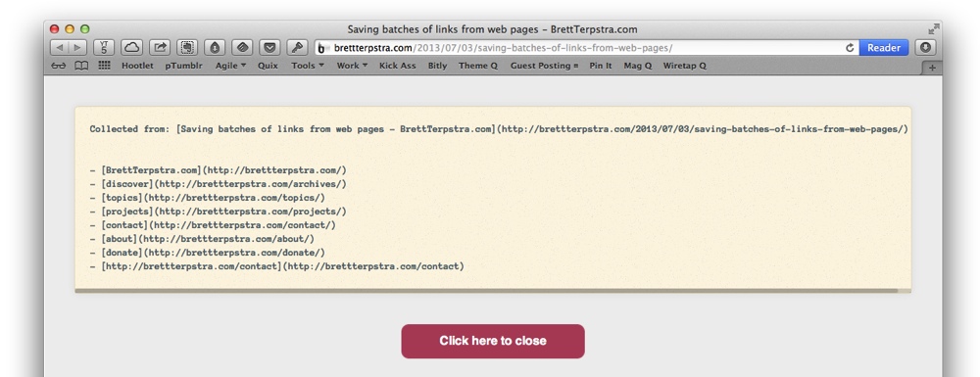Click the diamond-shaped extension toolbar icon
This screenshot has width=980, height=377.
242,47
